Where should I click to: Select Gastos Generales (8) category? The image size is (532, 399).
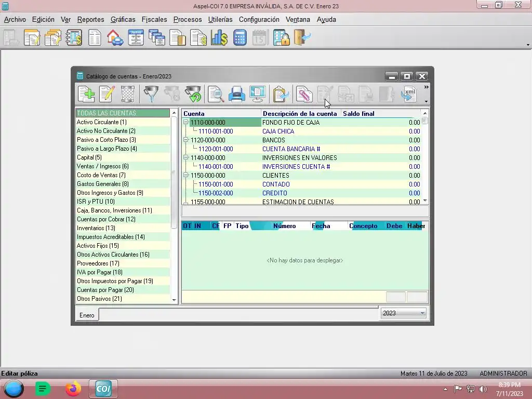pyautogui.click(x=123, y=183)
